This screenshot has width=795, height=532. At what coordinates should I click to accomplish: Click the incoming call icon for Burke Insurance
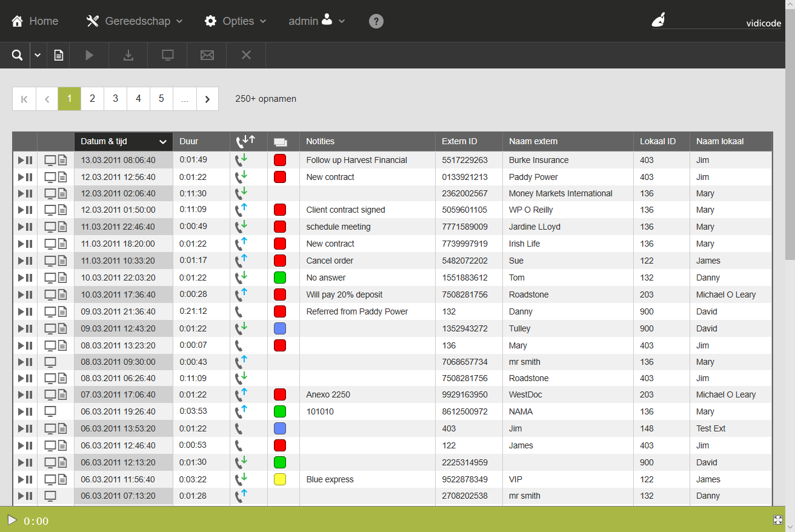[x=241, y=160]
